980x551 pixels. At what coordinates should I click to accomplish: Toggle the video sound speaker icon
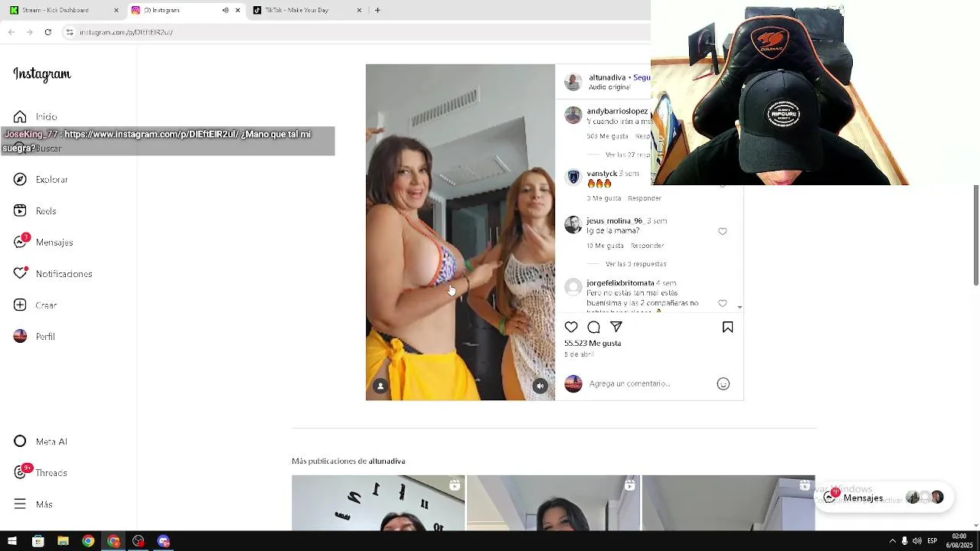click(540, 386)
